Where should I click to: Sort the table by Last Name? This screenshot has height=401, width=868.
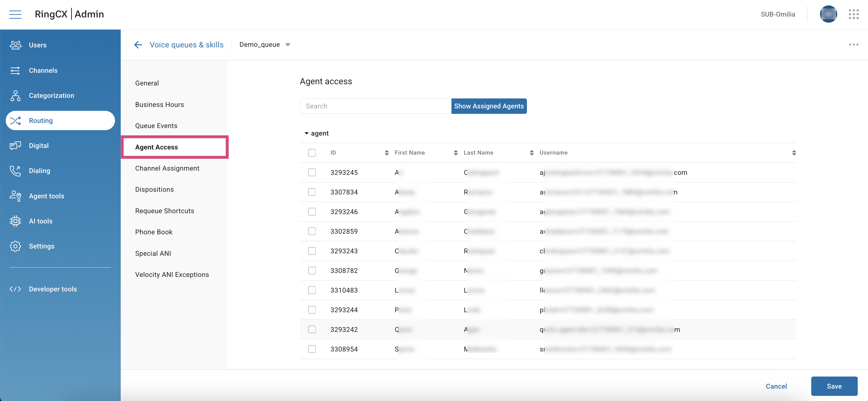click(x=531, y=152)
